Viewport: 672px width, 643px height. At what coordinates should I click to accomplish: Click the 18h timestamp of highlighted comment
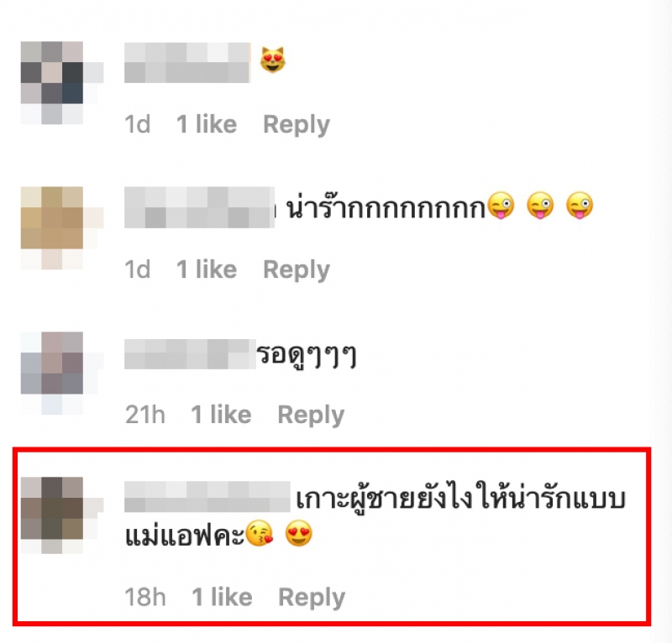[x=144, y=597]
